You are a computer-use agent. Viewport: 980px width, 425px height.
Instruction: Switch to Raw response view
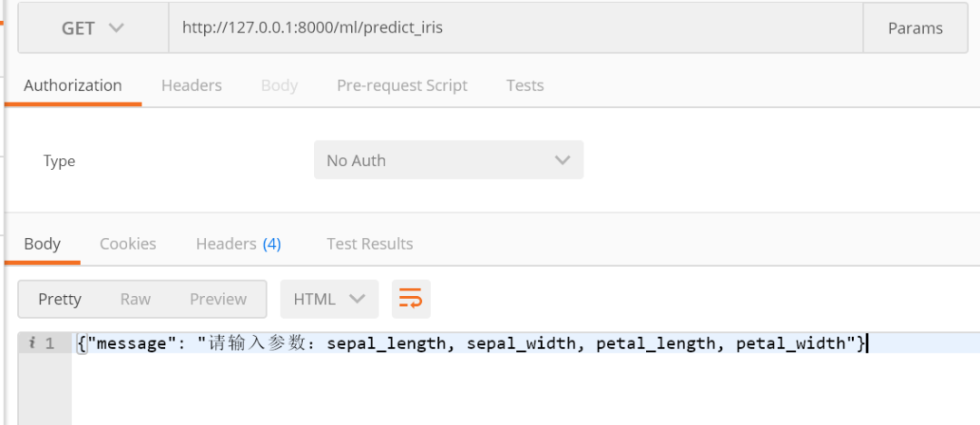(135, 299)
